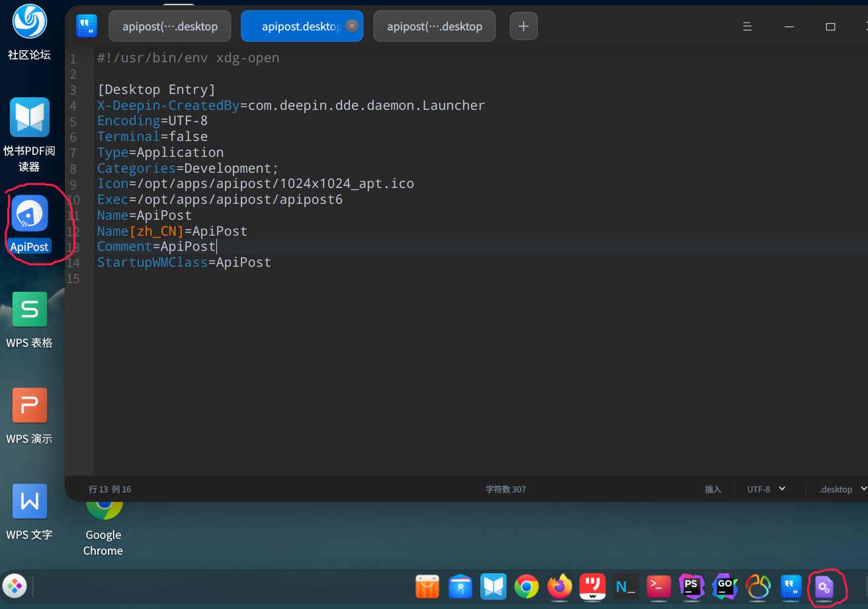868x609 pixels.
Task: Click the red terminal icon in dock
Action: pos(658,586)
